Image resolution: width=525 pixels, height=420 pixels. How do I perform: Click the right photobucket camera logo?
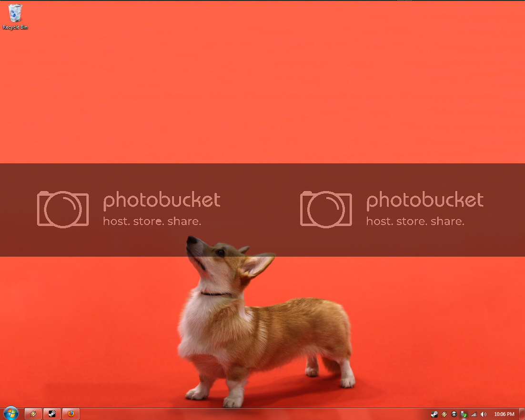tap(326, 209)
